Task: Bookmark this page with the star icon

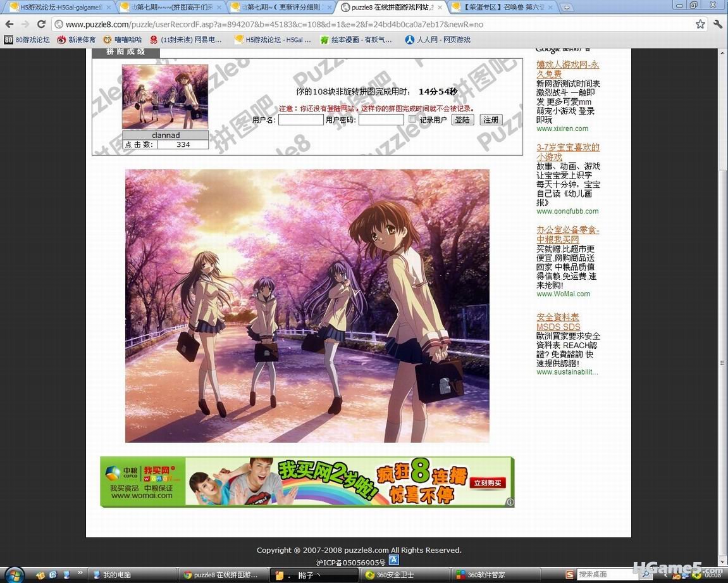Action: 700,24
